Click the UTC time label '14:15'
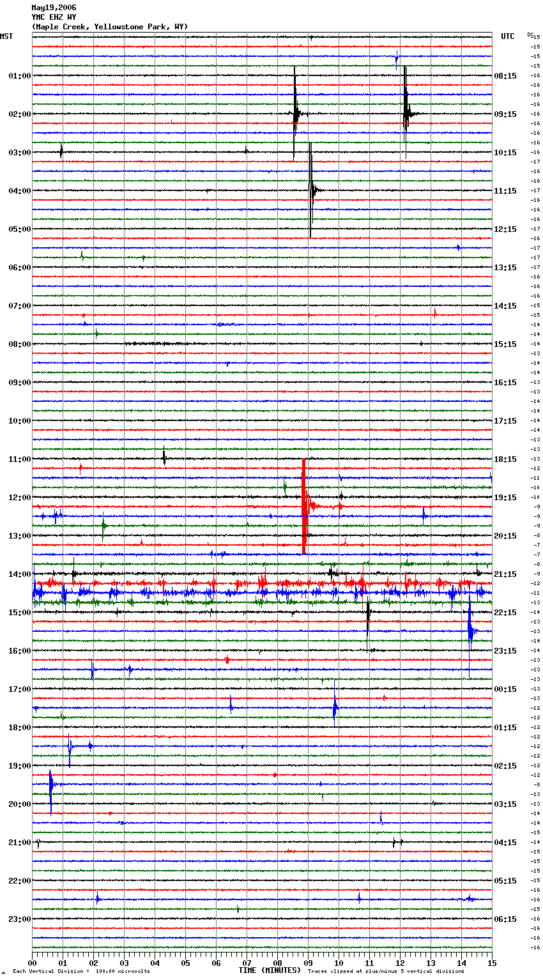The width and height of the screenshot is (543, 980). click(505, 306)
